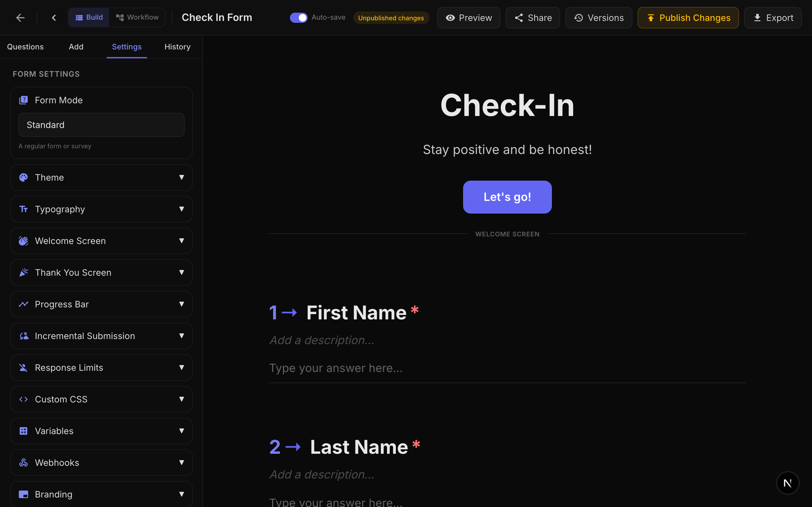Click the Thank You Screen confetti icon
812x507 pixels.
click(23, 272)
